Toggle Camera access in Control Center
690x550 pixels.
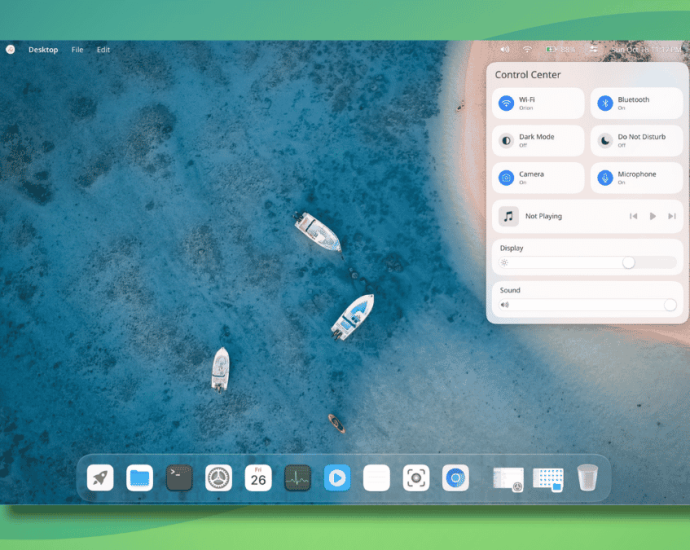click(x=538, y=178)
